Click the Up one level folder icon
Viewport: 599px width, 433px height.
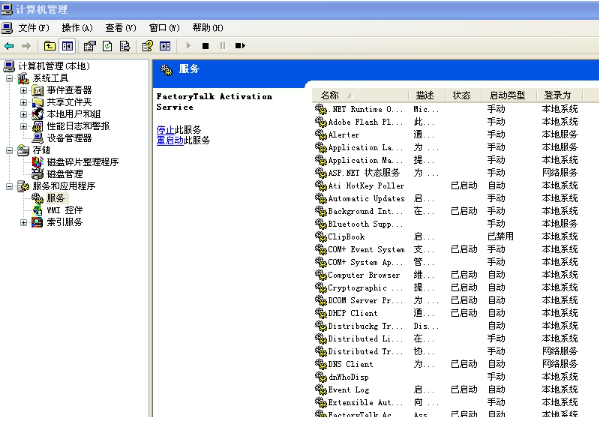(x=50, y=46)
